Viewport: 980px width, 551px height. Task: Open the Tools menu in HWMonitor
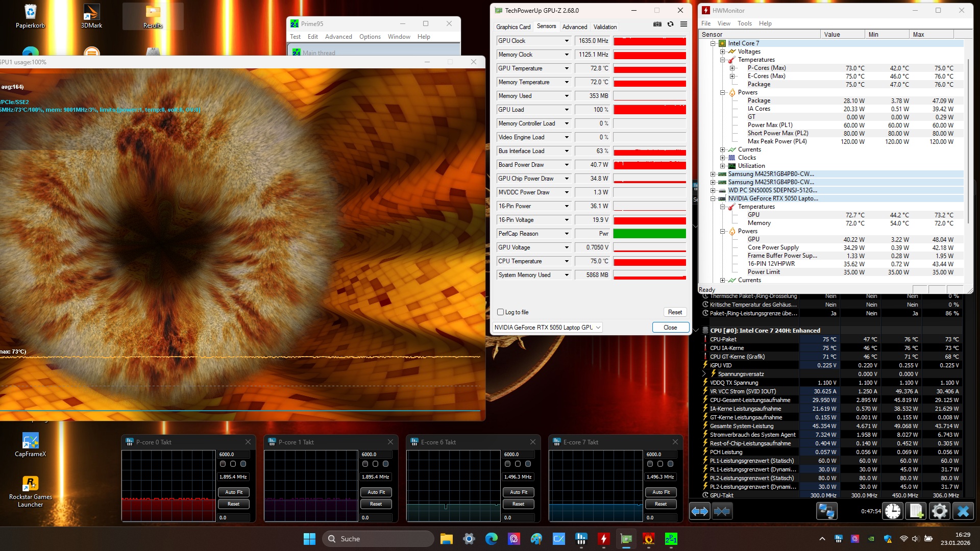744,23
